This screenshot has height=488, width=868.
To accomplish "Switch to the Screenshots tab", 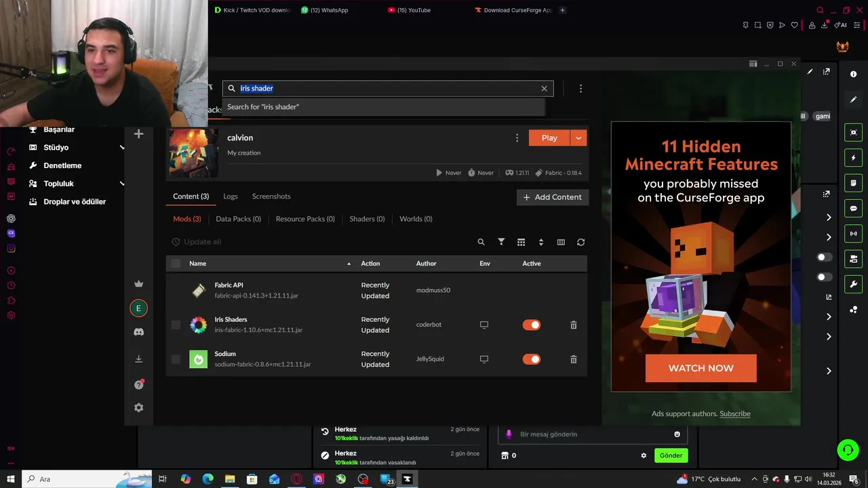I will pos(271,197).
